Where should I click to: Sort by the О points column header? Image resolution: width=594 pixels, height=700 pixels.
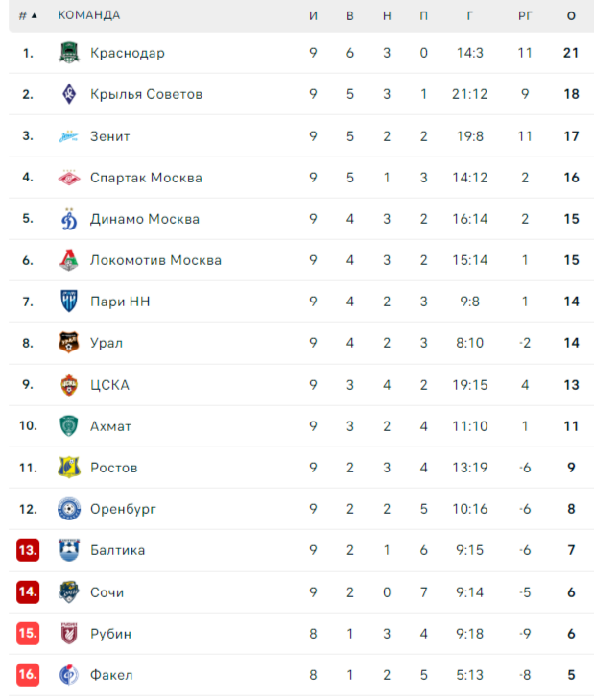(x=571, y=16)
